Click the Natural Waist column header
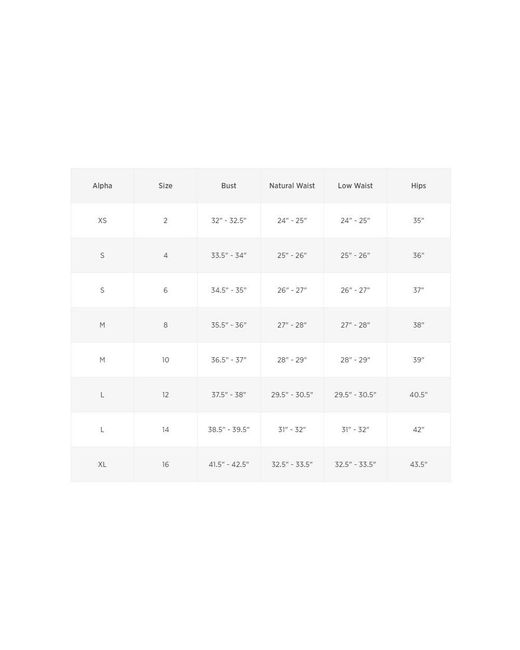Viewport: 520px width, 650px height. tap(292, 186)
